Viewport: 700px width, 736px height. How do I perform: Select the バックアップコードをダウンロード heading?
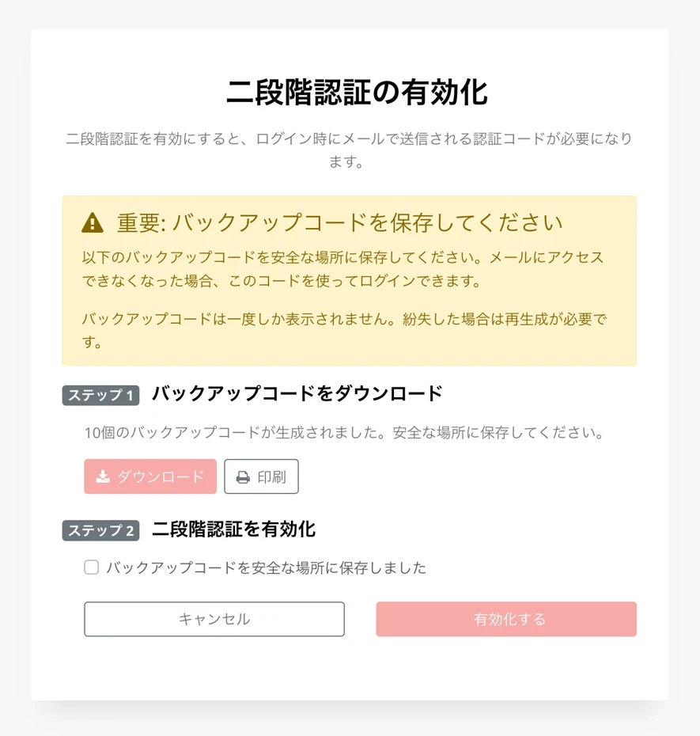coord(295,394)
